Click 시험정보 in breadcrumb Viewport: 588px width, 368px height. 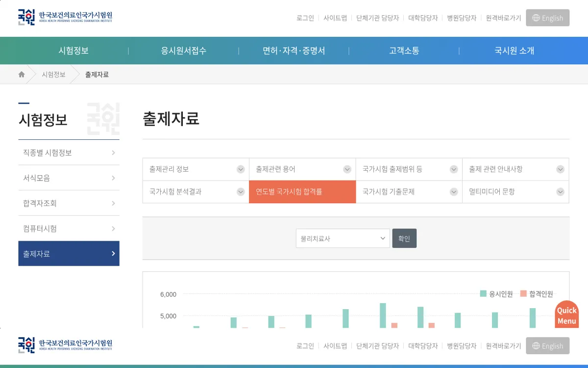pos(53,75)
